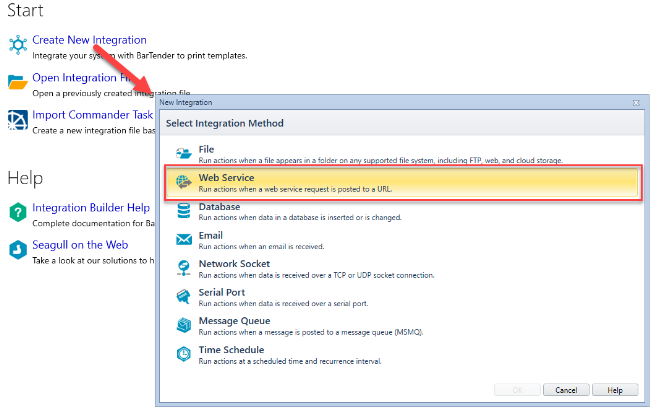Click the Web Service globe icon

point(184,182)
